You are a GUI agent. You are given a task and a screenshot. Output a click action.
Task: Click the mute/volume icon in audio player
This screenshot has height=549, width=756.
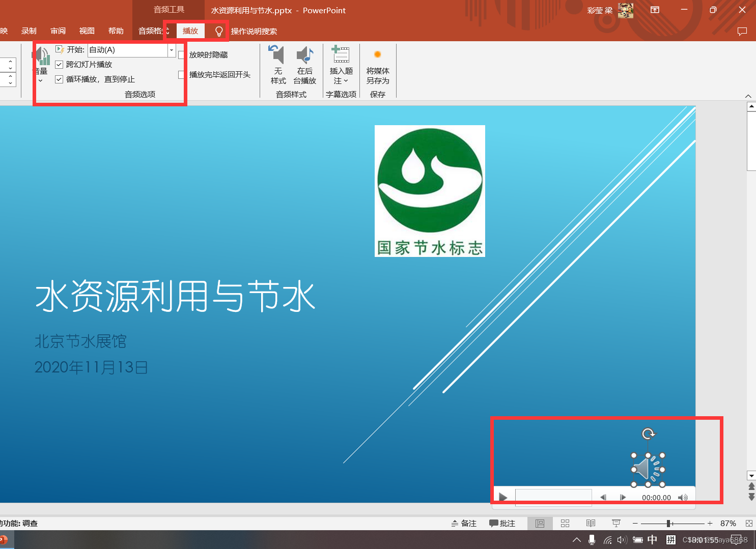(x=683, y=497)
